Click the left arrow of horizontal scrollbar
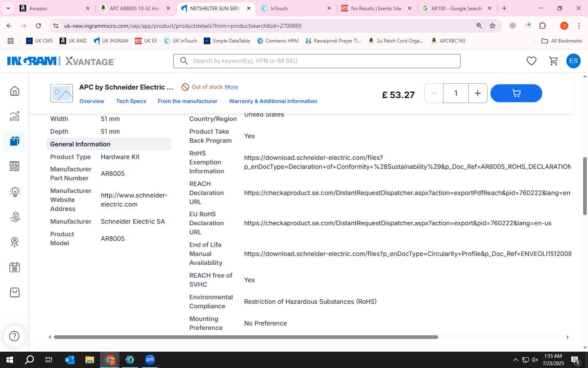The width and height of the screenshot is (588, 368). click(x=50, y=337)
